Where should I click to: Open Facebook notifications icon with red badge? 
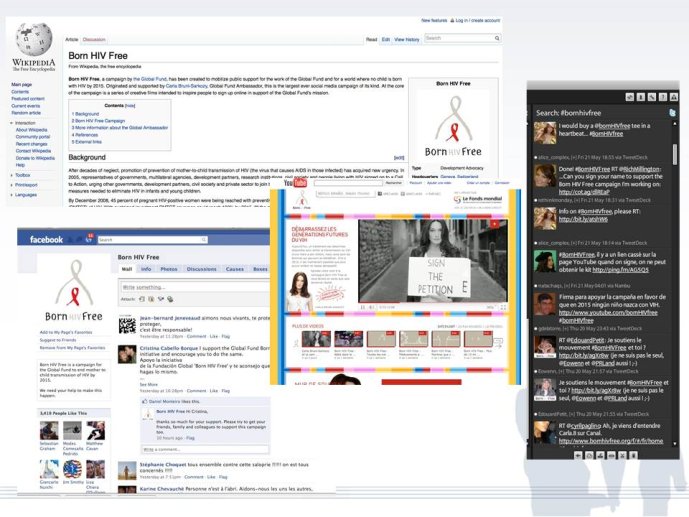(x=89, y=239)
